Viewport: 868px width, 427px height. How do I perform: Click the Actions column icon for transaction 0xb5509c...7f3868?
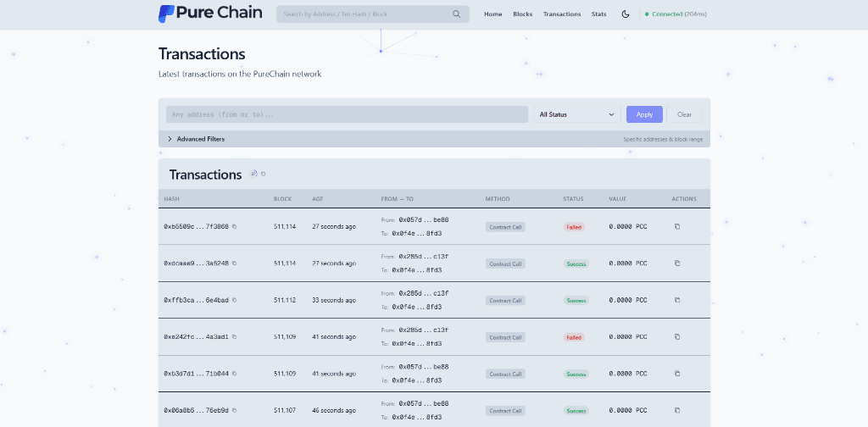coord(677,226)
